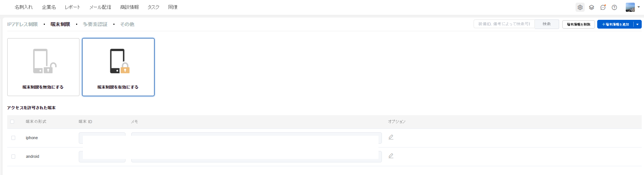Open the レポート menu
644x175 pixels.
click(72, 7)
